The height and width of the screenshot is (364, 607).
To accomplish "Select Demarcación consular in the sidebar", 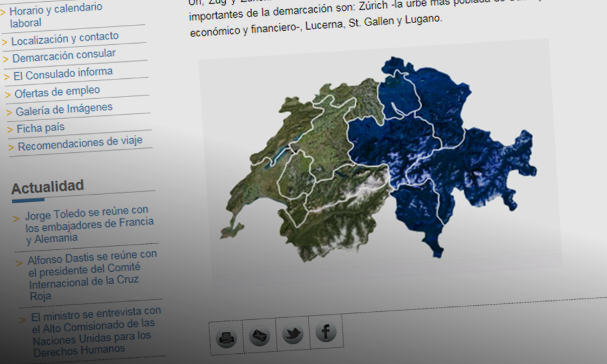I will 64,56.
